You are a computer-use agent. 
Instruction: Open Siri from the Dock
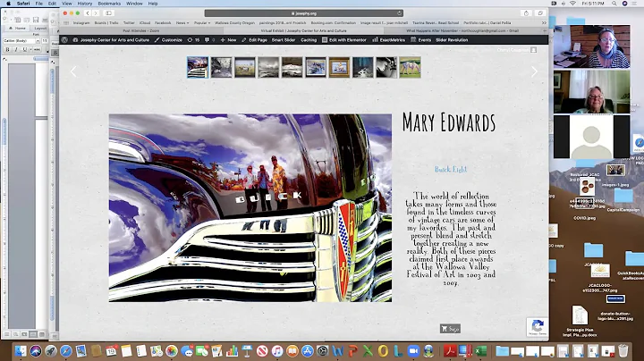(36, 351)
